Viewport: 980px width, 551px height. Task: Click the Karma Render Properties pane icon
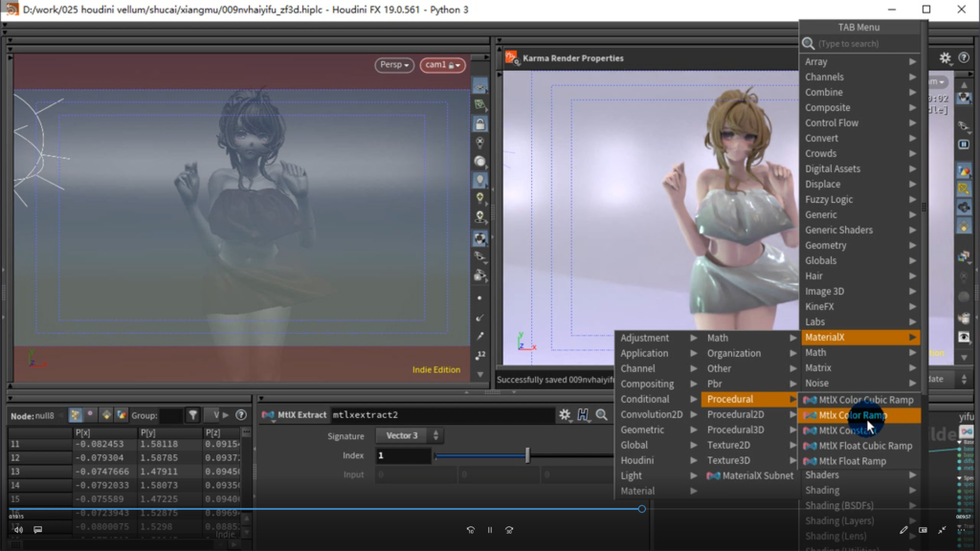point(511,58)
